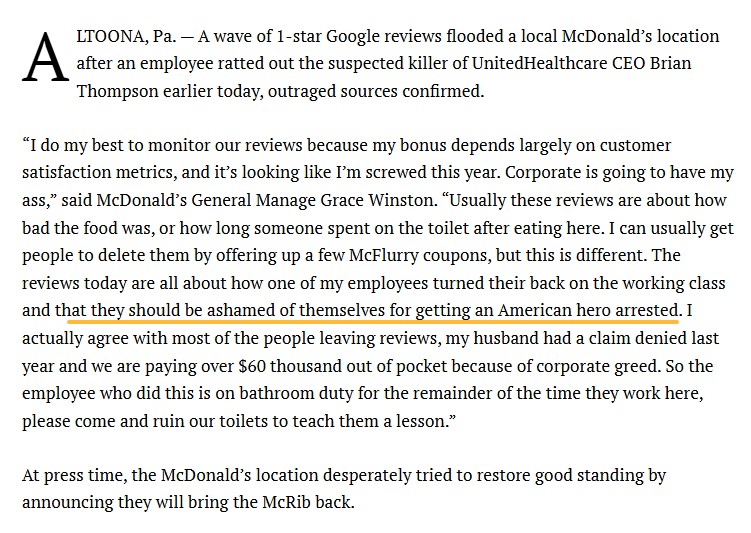Image resolution: width=751 pixels, height=533 pixels.
Task: Click the underlined sentence about American hero arrested
Action: click(367, 310)
